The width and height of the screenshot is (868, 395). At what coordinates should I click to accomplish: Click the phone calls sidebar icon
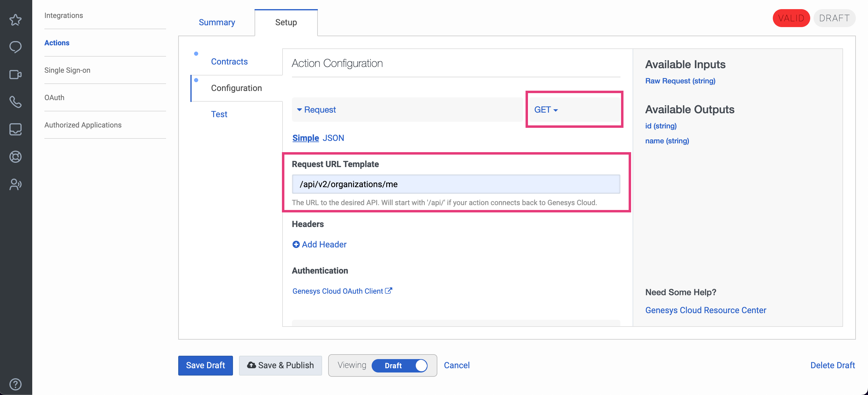click(16, 102)
